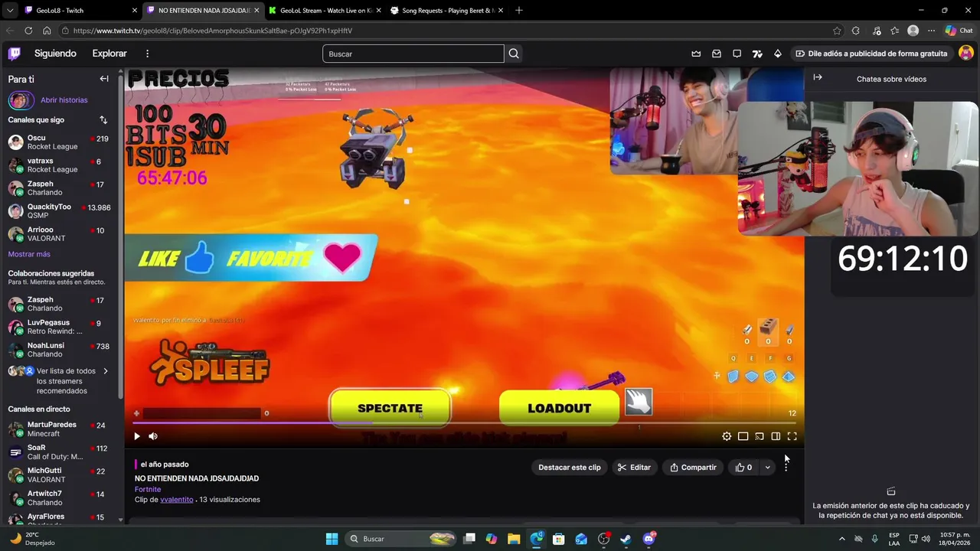
Task: Expand the list of recommended streamers
Action: (106, 371)
